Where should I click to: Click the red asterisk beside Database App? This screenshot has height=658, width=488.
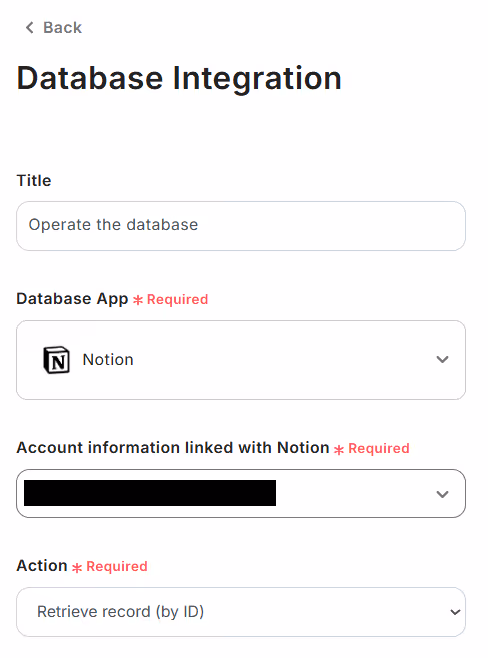(138, 300)
